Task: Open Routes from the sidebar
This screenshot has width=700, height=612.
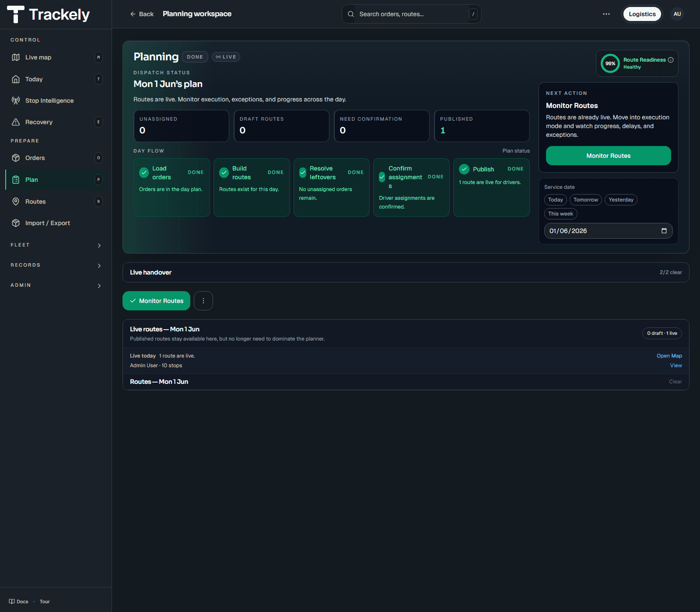Action: click(56, 202)
